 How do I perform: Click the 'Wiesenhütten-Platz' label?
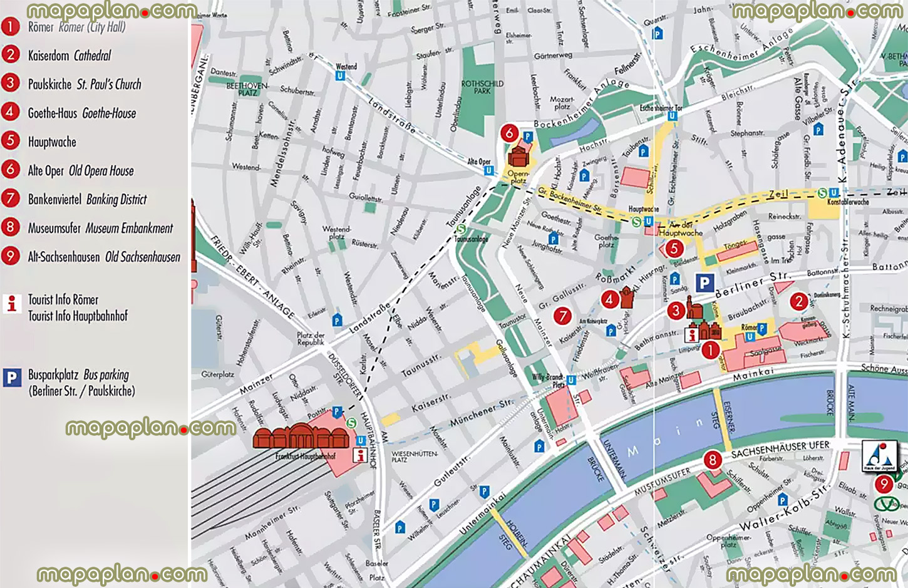pyautogui.click(x=415, y=456)
